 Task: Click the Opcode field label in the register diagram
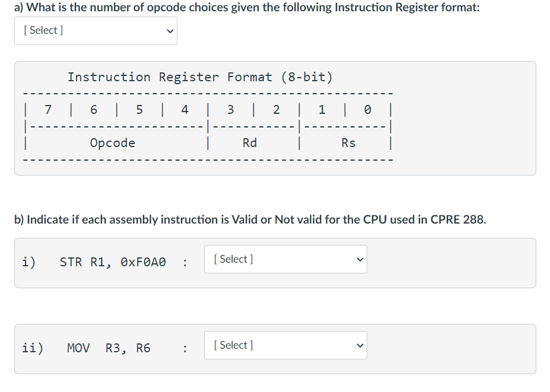point(112,143)
